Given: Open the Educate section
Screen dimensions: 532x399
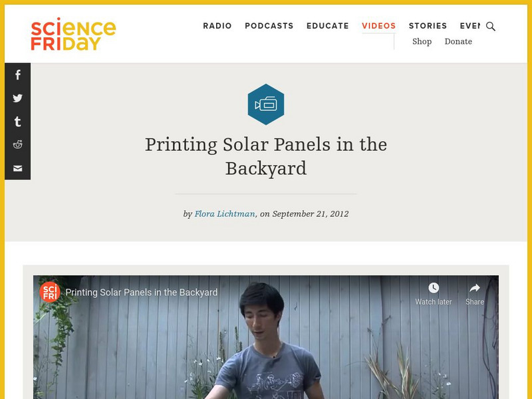Looking at the screenshot, I should pyautogui.click(x=328, y=26).
